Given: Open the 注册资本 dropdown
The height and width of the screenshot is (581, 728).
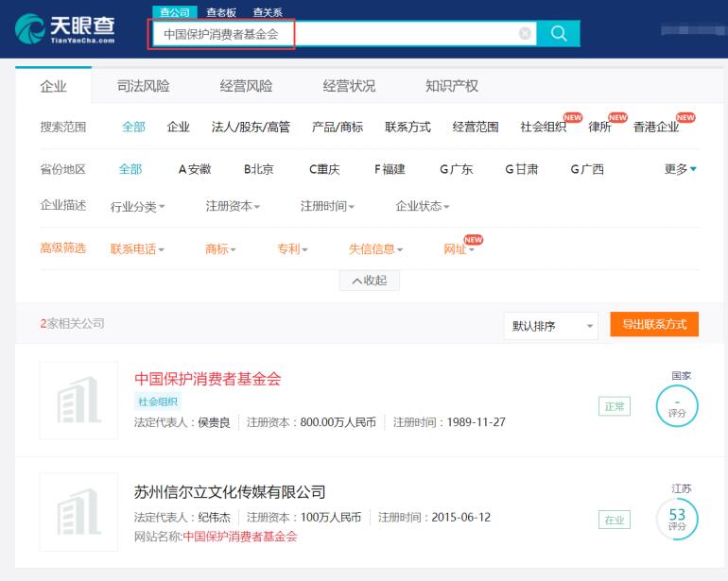Looking at the screenshot, I should pyautogui.click(x=233, y=206).
